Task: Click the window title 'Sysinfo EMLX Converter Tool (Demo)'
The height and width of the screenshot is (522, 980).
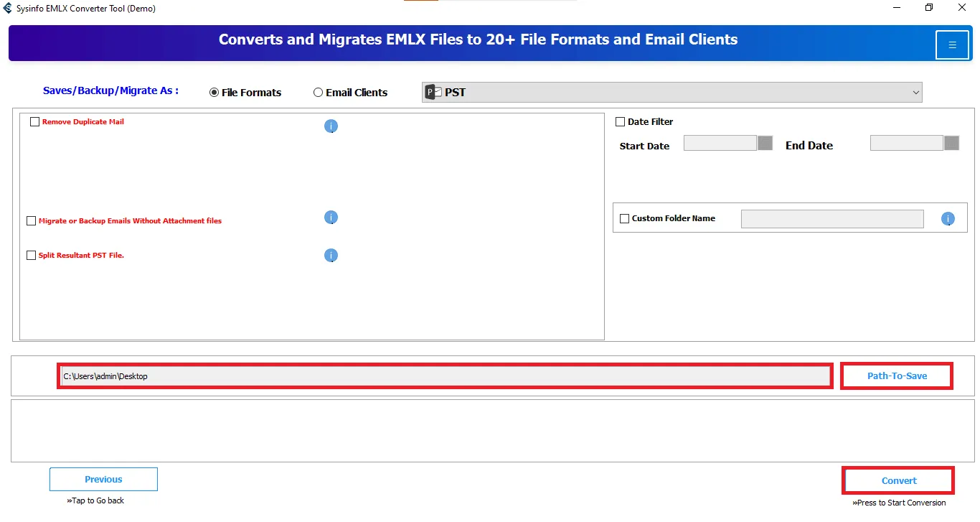Action: 85,9
